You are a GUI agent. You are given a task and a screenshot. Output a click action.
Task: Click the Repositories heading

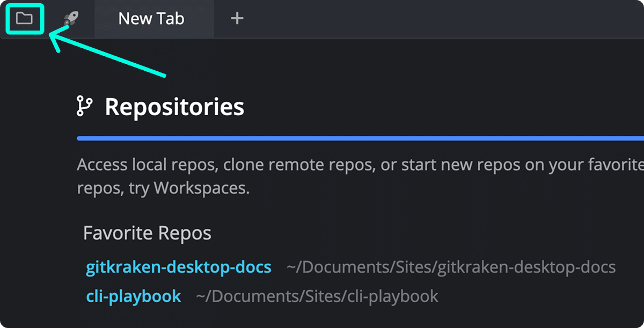point(174,106)
